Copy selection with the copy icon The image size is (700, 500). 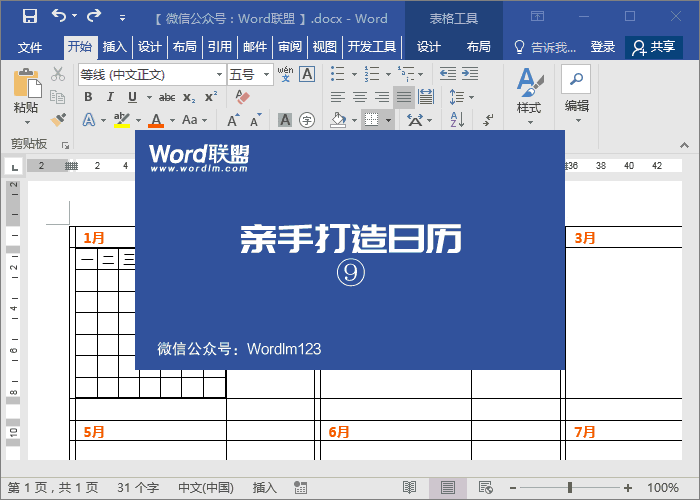pyautogui.click(x=58, y=97)
